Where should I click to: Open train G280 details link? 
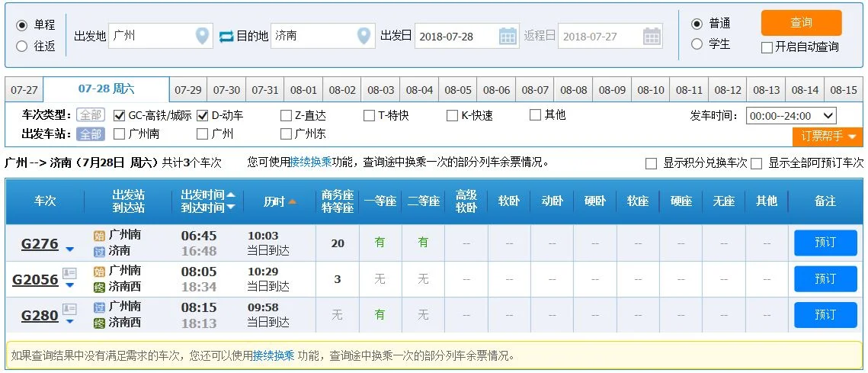pos(40,315)
